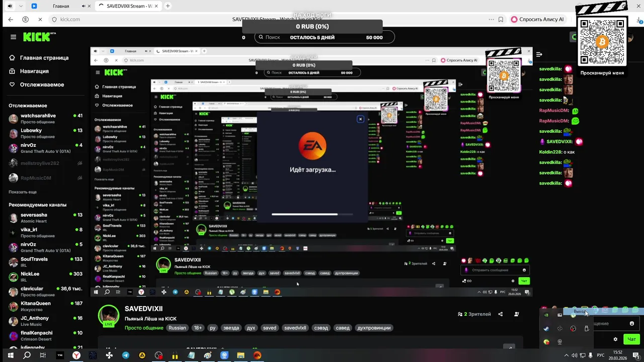Image resolution: width=644 pixels, height=362 pixels.
Task: Click the report user icon
Action: (x=517, y=314)
